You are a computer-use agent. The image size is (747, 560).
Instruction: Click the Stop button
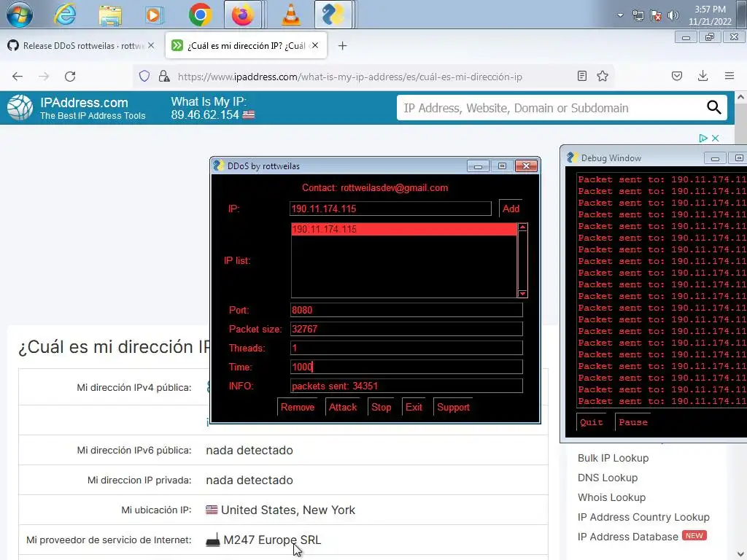[x=381, y=407]
